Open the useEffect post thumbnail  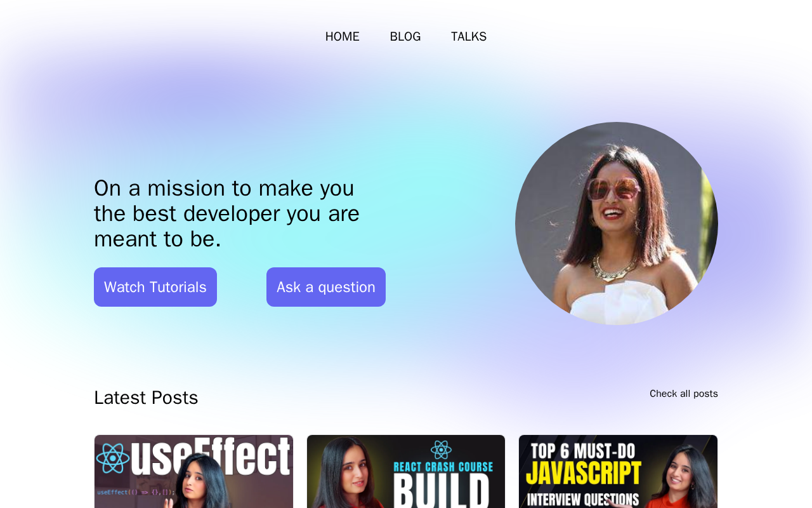tap(193, 471)
